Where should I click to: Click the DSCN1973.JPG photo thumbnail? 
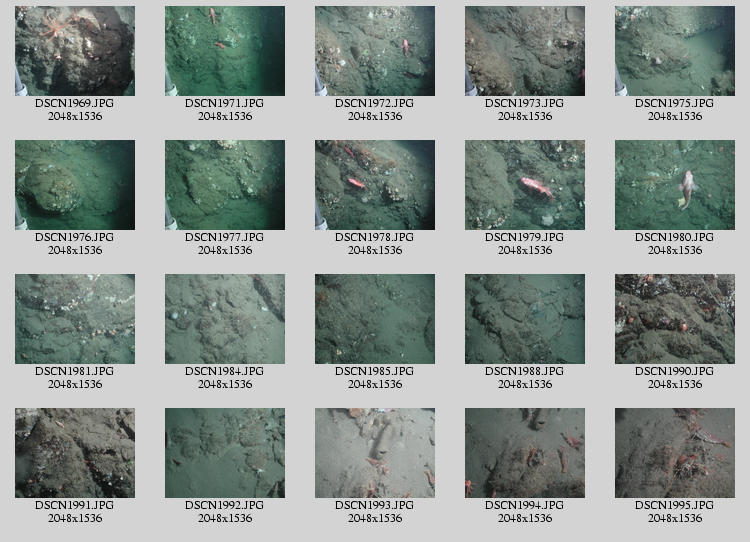point(525,51)
